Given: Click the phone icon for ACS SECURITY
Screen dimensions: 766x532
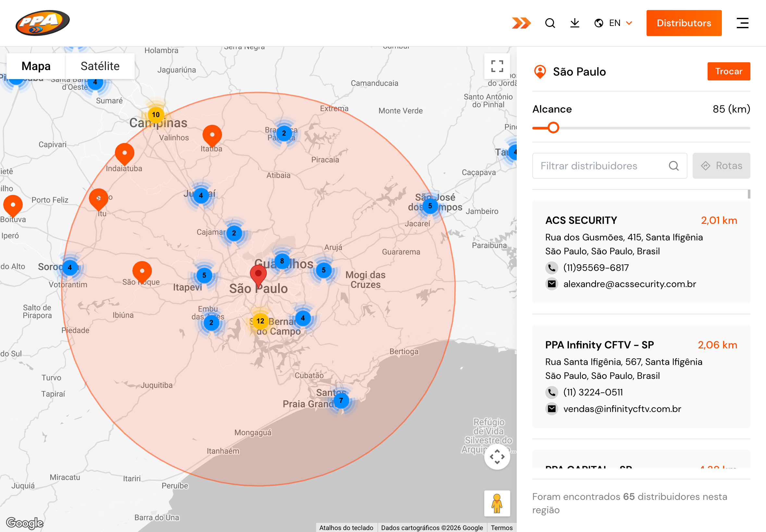Looking at the screenshot, I should tap(551, 267).
